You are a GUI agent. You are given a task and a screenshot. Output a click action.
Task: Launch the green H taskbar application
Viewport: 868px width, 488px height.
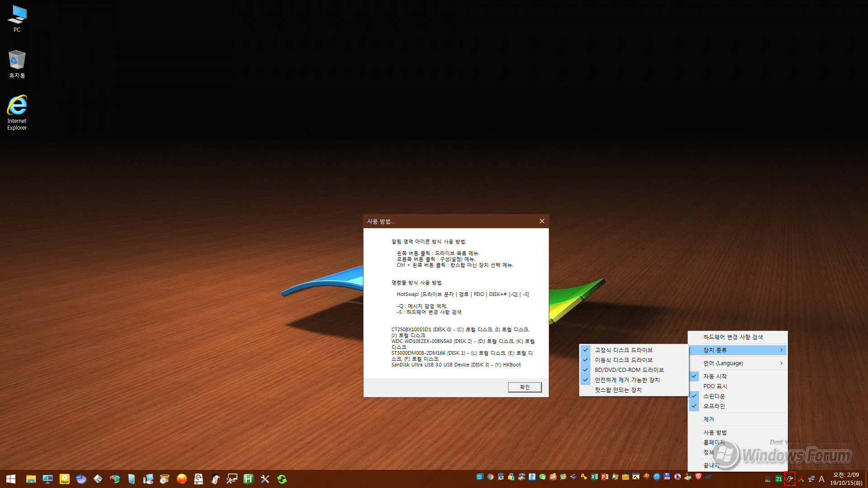point(248,479)
